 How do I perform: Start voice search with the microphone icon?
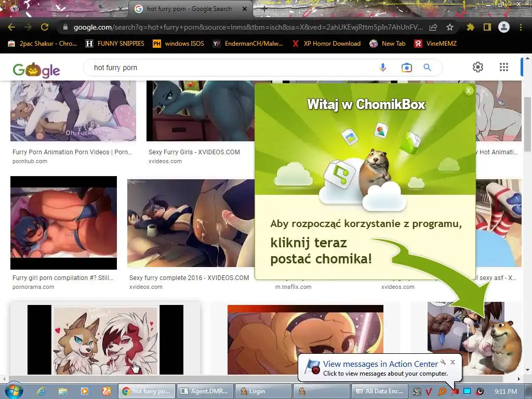383,68
